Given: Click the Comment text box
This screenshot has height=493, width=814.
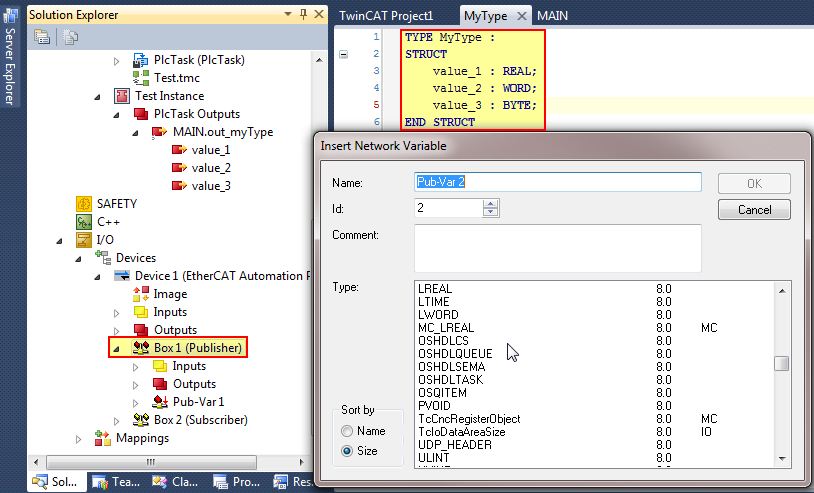Looking at the screenshot, I should pyautogui.click(x=558, y=248).
